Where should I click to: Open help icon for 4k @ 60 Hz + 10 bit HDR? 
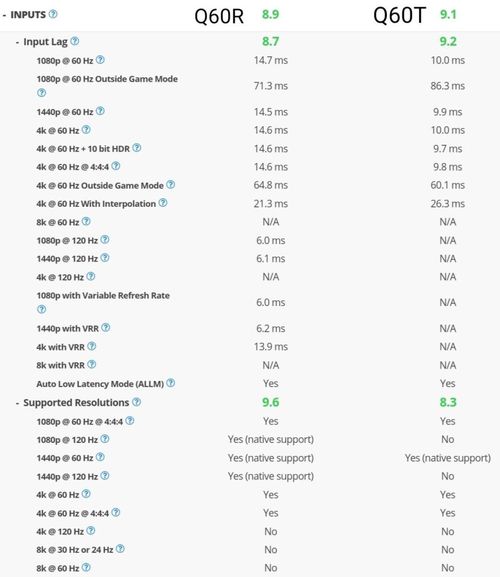136,148
